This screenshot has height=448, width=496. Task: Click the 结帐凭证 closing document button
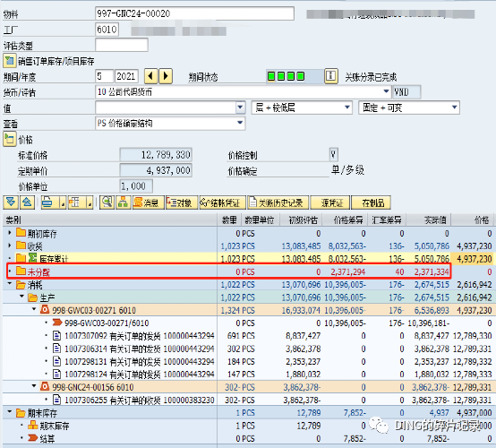222,202
